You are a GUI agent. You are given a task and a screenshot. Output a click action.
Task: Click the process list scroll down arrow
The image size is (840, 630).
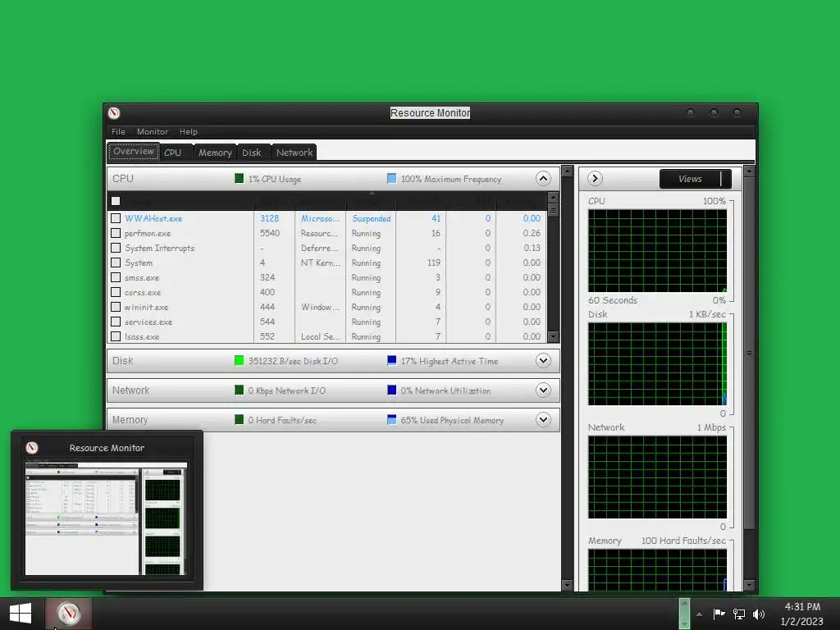tap(553, 337)
